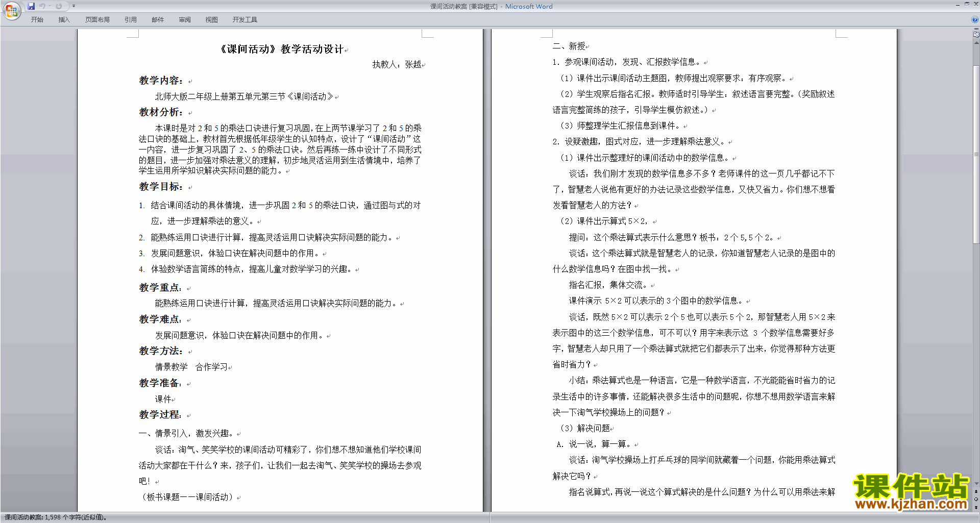Click line '（3）师整理学生汇报信息到课件。'

(x=620, y=126)
